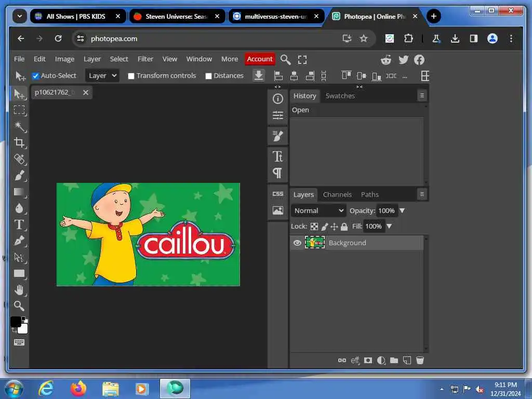The height and width of the screenshot is (399, 532).
Task: Add a new layer icon
Action: click(x=407, y=361)
